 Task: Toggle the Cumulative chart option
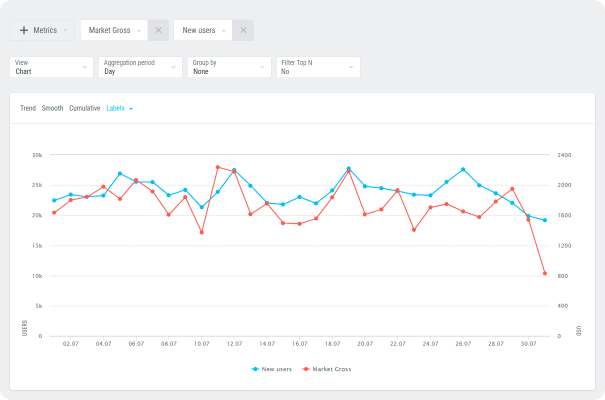[x=84, y=108]
